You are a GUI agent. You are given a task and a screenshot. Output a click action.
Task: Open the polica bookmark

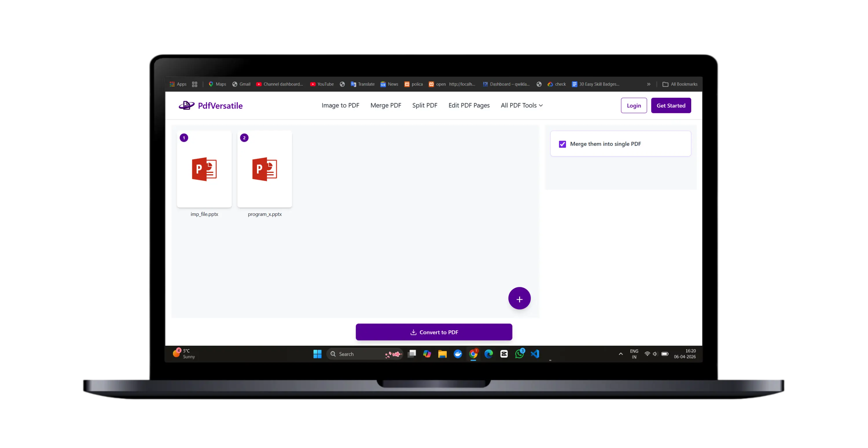413,84
